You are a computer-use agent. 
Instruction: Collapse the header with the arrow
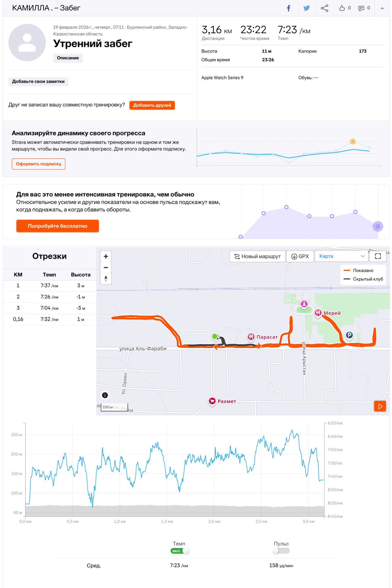tap(382, 8)
